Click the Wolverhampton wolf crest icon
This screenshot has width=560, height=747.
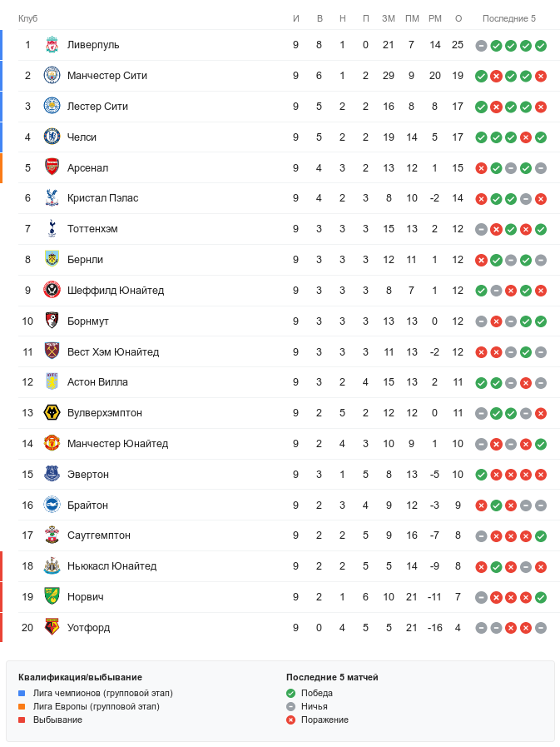point(52,413)
